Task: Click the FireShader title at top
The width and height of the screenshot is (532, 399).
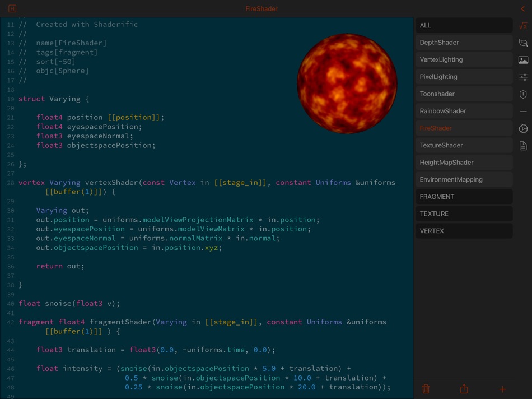Action: 262,9
